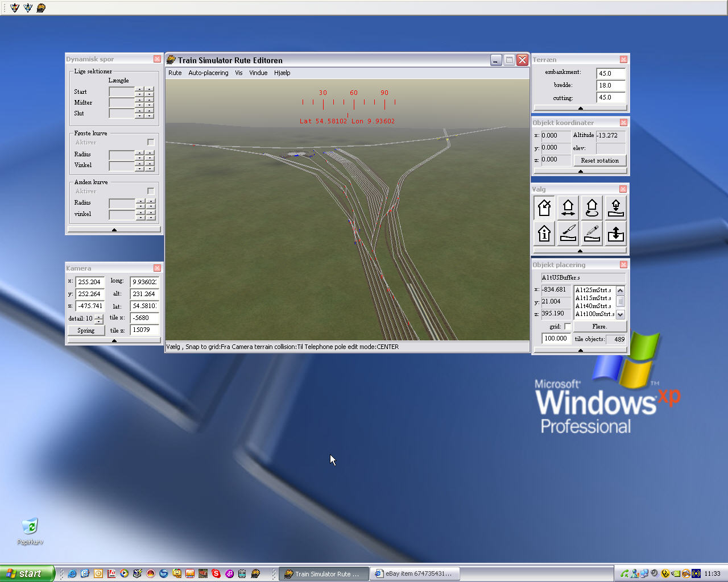Open the Vis menu
Image resolution: width=728 pixels, height=582 pixels.
tap(239, 73)
